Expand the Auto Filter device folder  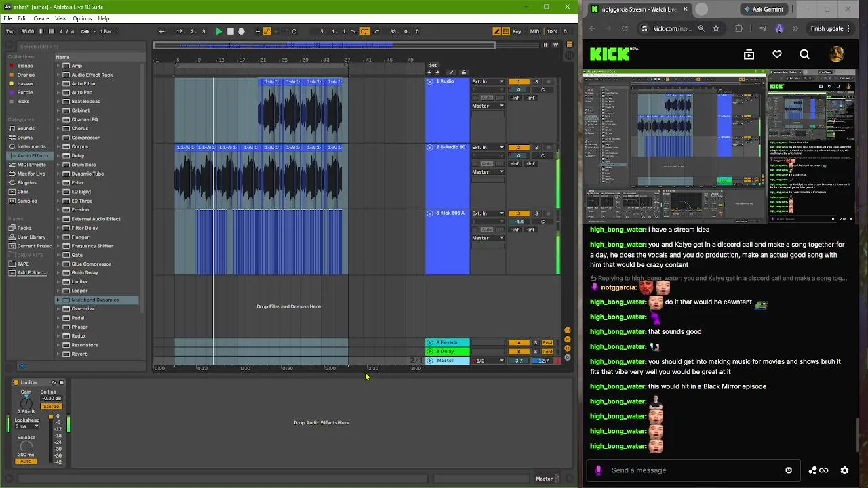(x=58, y=83)
